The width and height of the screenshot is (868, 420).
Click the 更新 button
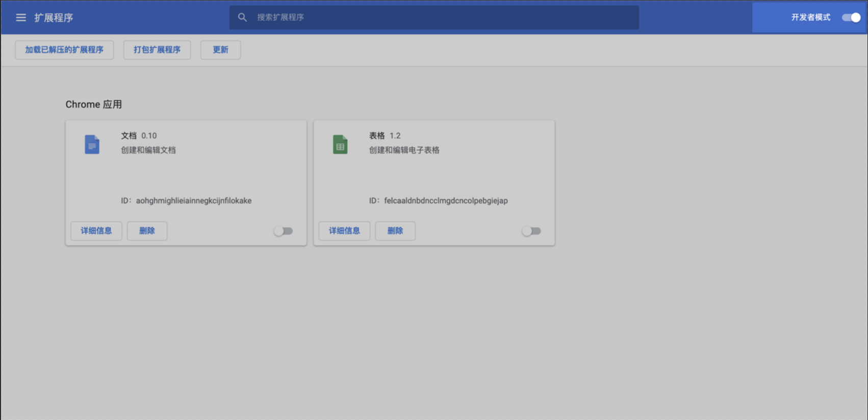(220, 50)
